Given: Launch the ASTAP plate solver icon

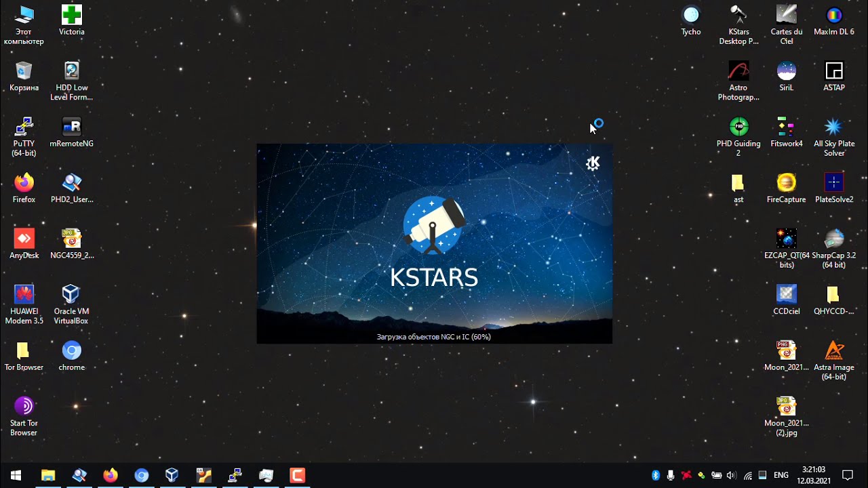Looking at the screenshot, I should (834, 77).
